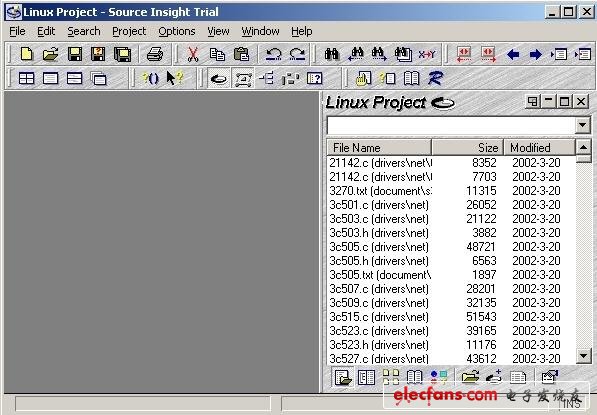Screen dimensions: 597x415
Task: Click the Paste clipboard icon
Action: click(241, 54)
